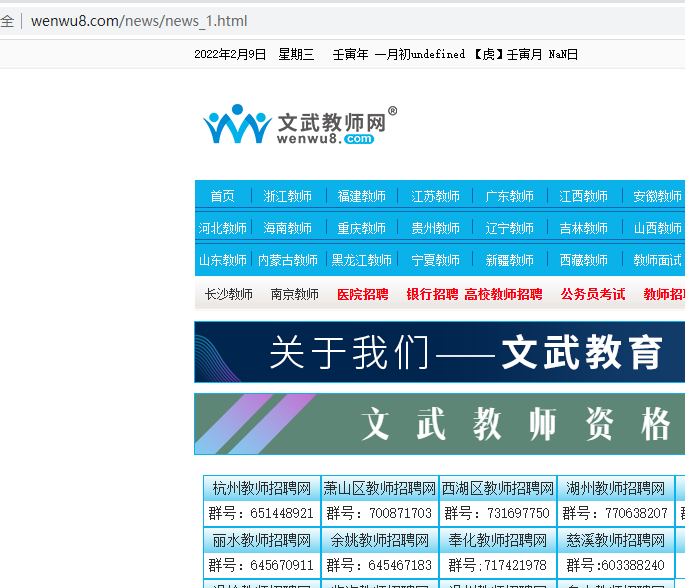Image resolution: width=685 pixels, height=588 pixels.
Task: Go to the 江苏教师 section
Action: 436,196
